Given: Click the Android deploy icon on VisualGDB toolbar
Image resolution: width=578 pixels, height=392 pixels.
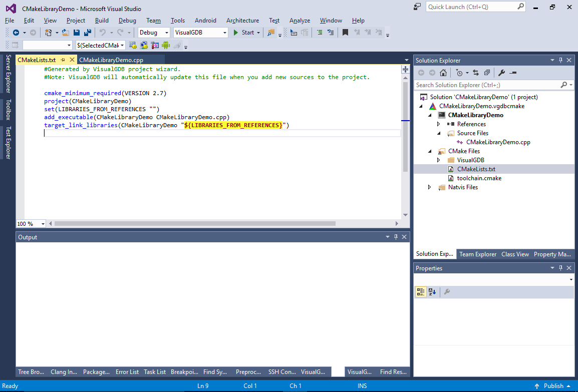Looking at the screenshot, I should (166, 45).
